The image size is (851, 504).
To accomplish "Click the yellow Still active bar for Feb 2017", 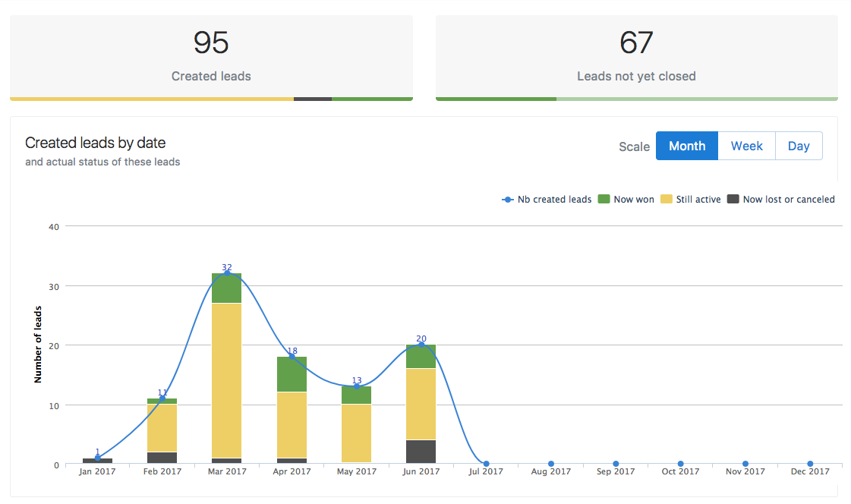I will point(162,428).
